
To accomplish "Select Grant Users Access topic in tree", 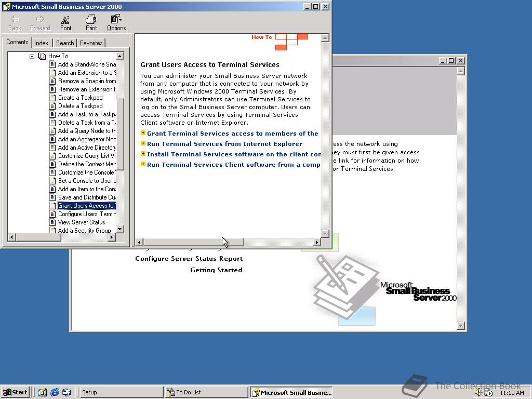I will 87,206.
